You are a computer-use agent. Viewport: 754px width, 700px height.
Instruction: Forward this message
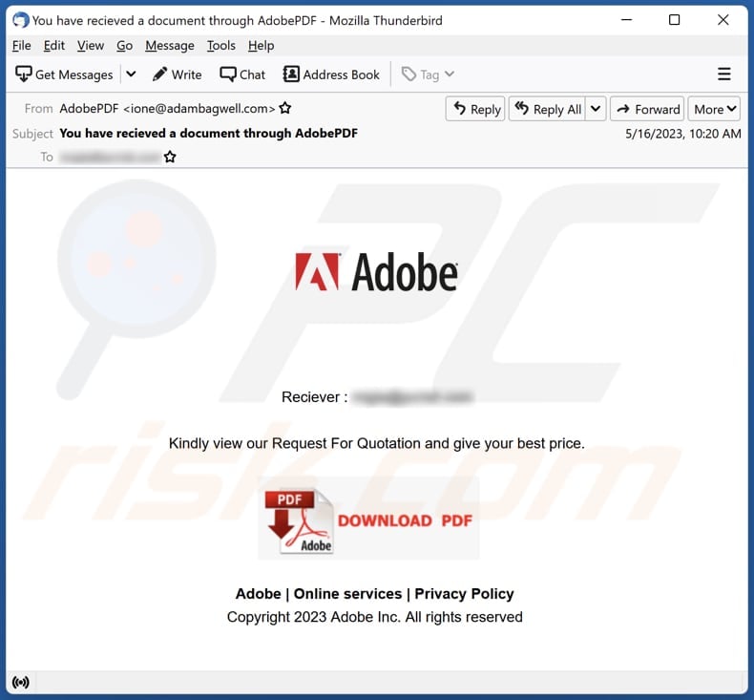coord(647,109)
